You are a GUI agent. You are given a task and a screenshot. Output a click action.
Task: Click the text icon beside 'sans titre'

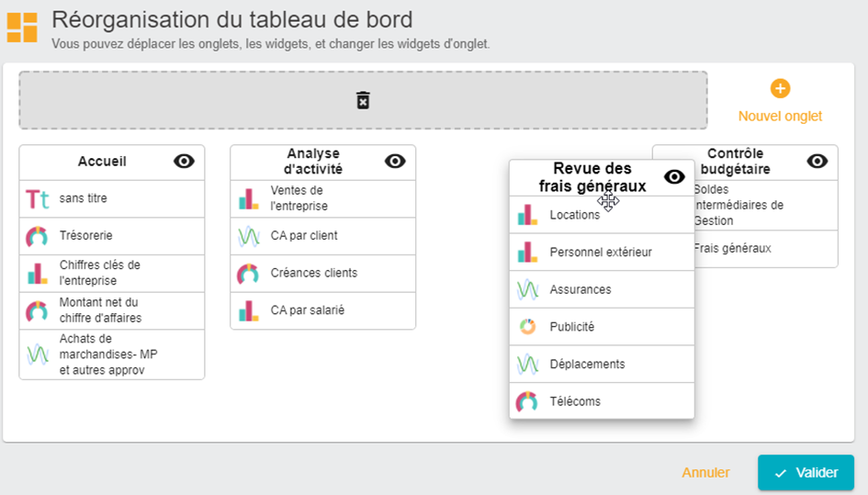38,198
